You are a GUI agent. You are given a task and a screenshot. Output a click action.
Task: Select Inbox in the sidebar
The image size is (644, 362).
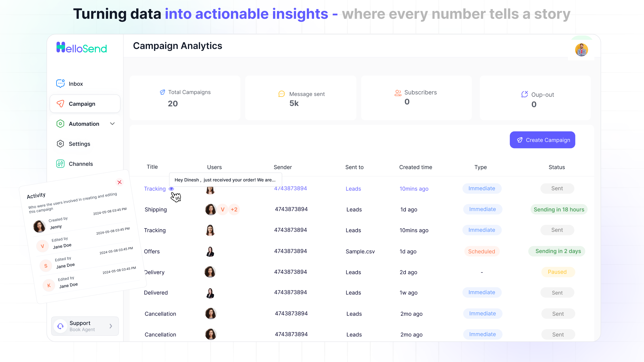pyautogui.click(x=76, y=84)
